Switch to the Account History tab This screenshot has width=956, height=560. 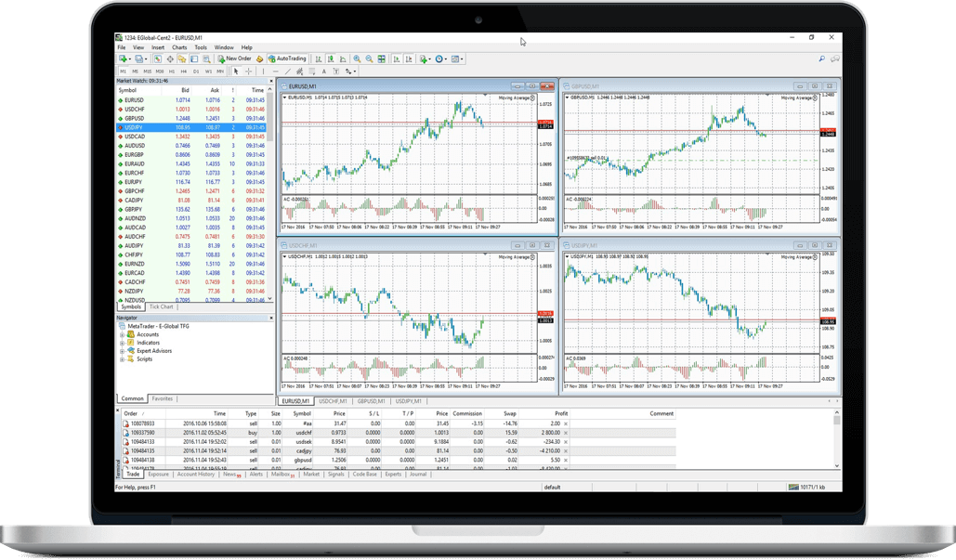pos(196,474)
